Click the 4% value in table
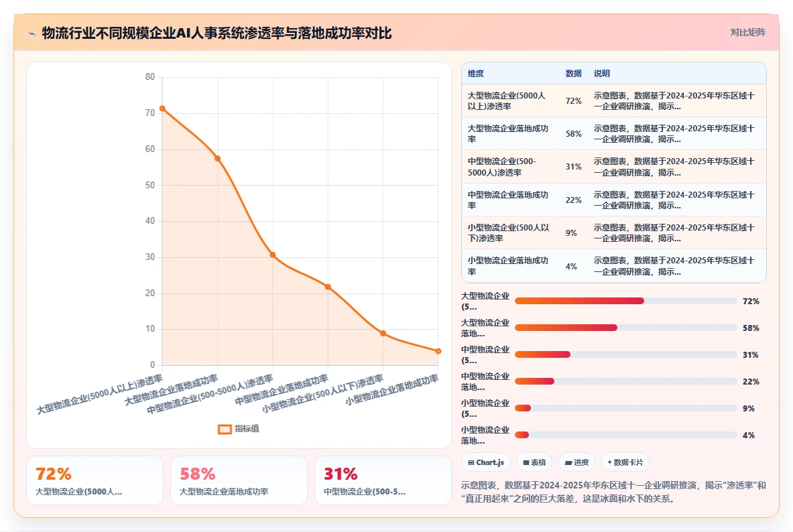Screen dimensions: 793x532 (x=571, y=267)
